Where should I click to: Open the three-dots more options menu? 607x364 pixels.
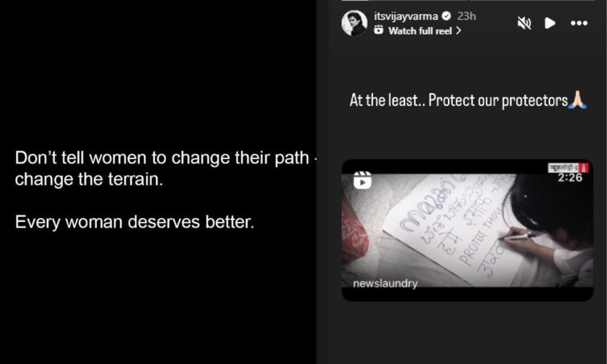tap(579, 23)
